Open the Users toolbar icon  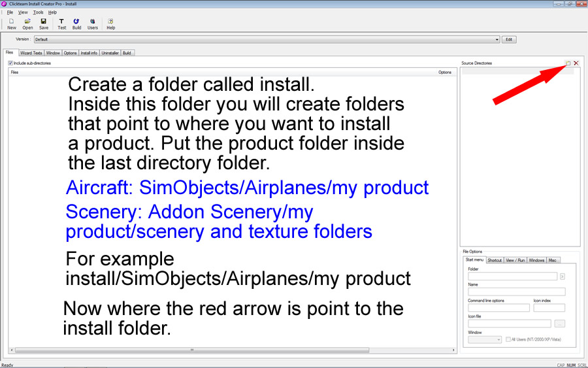[93, 24]
